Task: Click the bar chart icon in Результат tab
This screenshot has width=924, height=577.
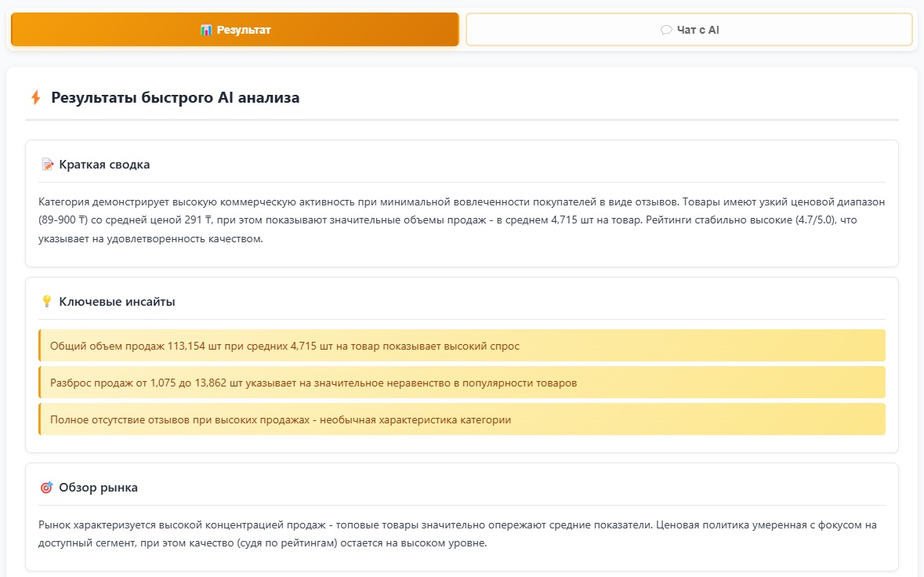Action: click(206, 30)
